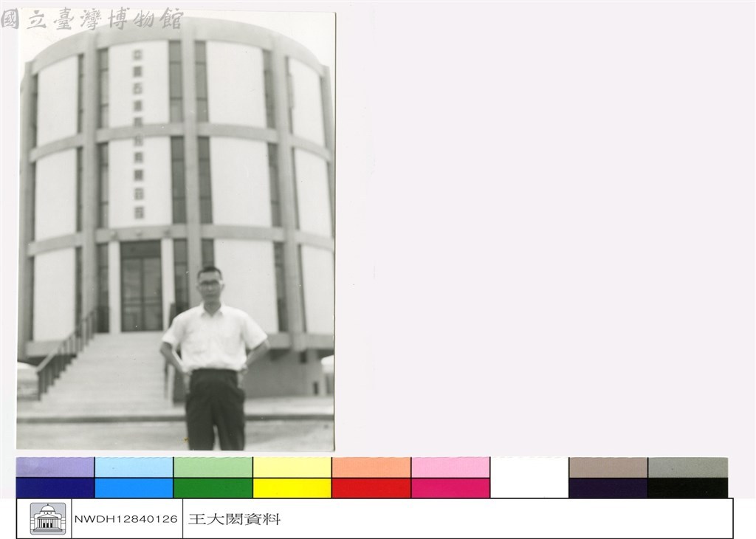This screenshot has width=756, height=539.
Task: Pick the dark navy blue swatch
Action: [x=55, y=488]
